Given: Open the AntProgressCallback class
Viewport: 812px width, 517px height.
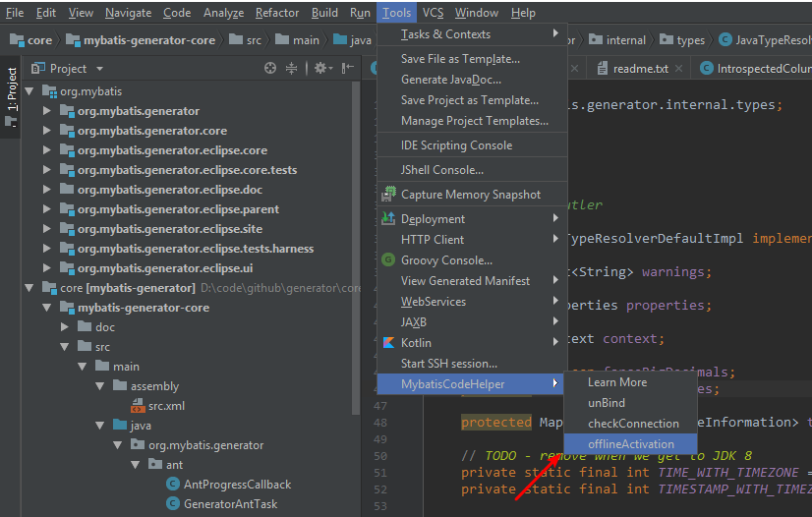Looking at the screenshot, I should click(237, 485).
